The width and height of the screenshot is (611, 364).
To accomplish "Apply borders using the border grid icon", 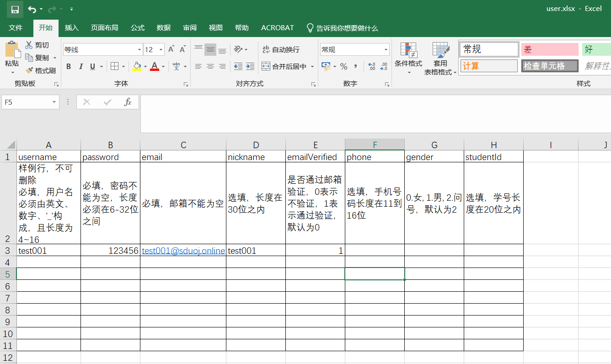I will [x=115, y=66].
